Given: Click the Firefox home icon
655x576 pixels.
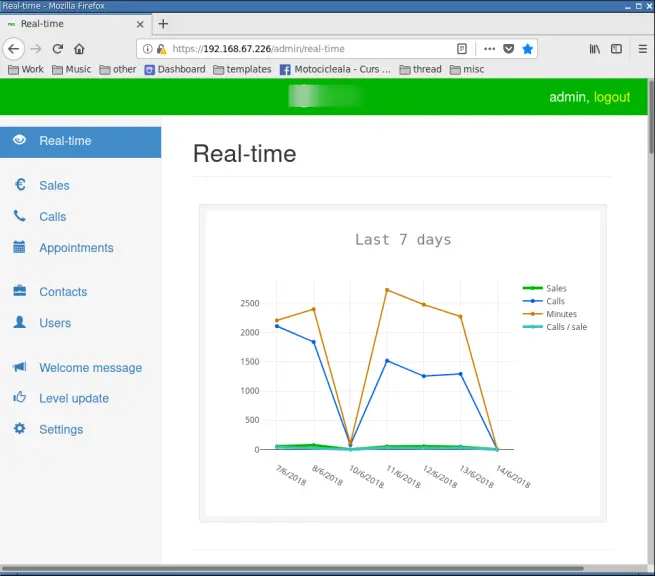Looking at the screenshot, I should point(80,48).
